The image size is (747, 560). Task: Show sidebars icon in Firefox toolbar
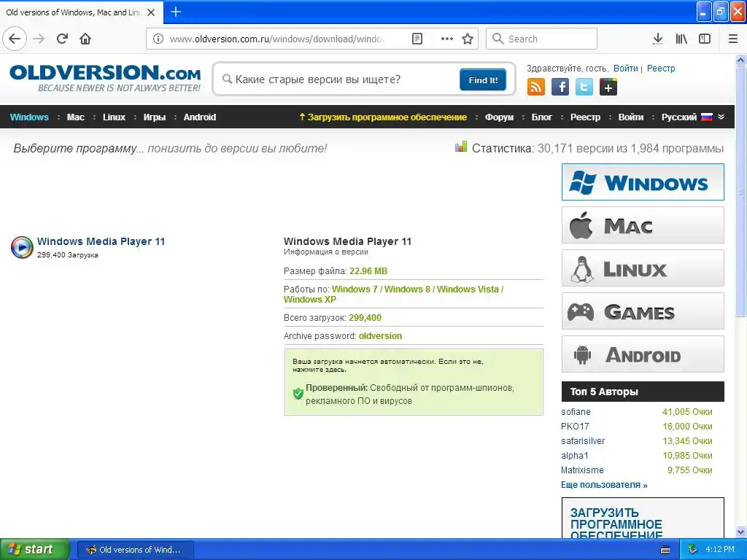(x=704, y=39)
